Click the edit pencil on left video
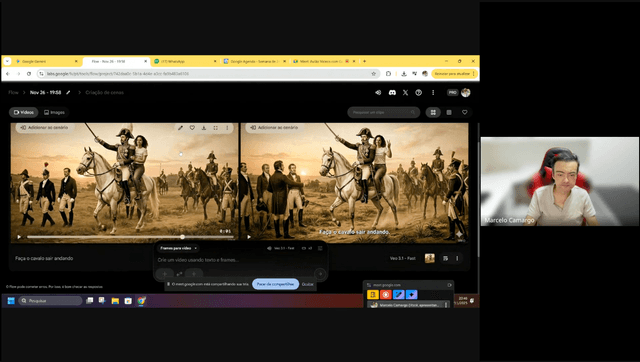Screen dimensions: 640x362 click(x=180, y=128)
